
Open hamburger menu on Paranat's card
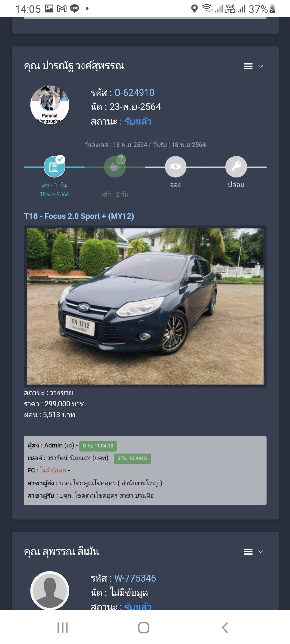248,66
